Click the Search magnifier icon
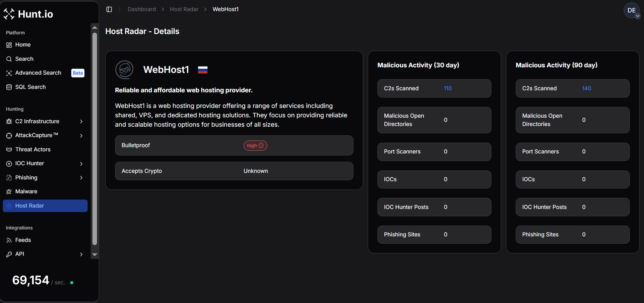 point(9,59)
